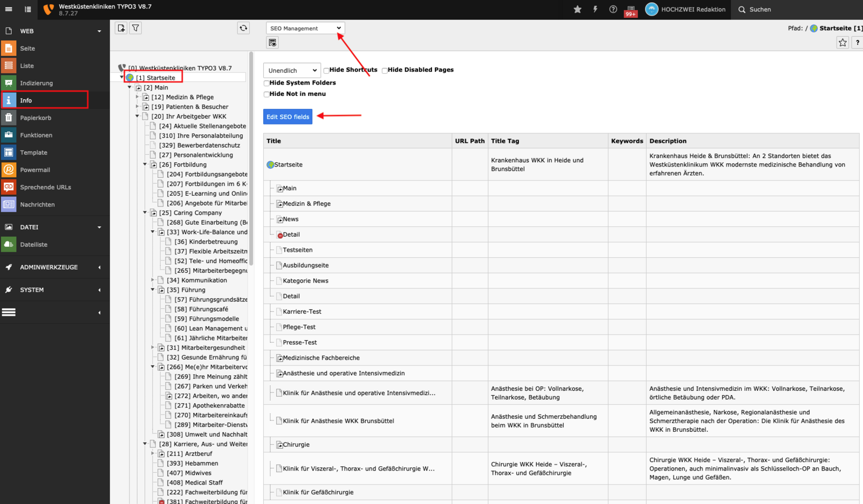The height and width of the screenshot is (504, 863).
Task: Refresh the page tree
Action: click(243, 28)
